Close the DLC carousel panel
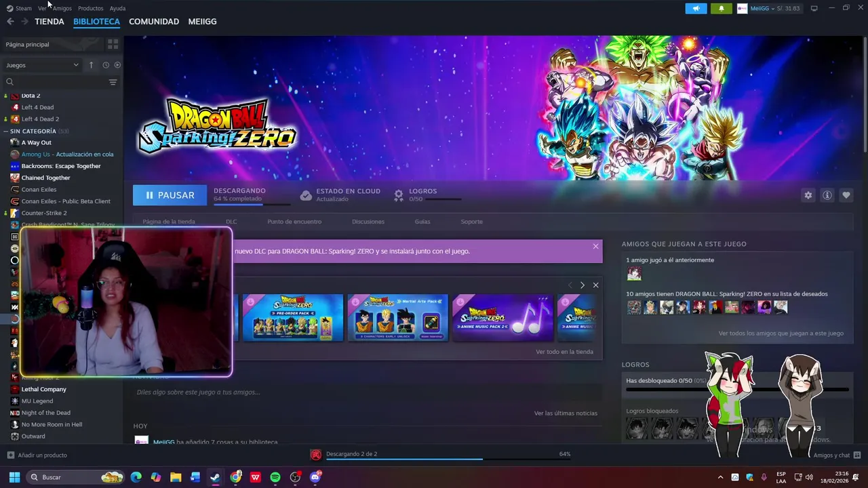The image size is (868, 488). [595, 285]
